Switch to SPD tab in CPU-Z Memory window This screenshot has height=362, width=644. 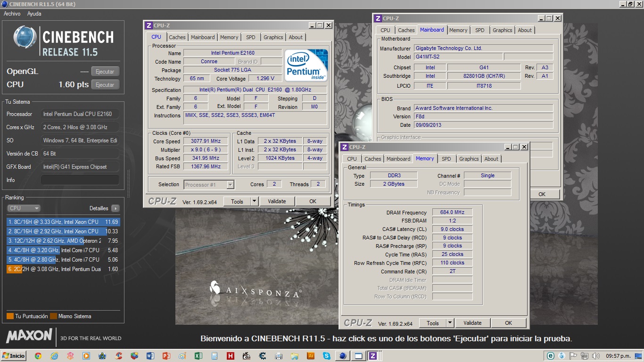446,159
